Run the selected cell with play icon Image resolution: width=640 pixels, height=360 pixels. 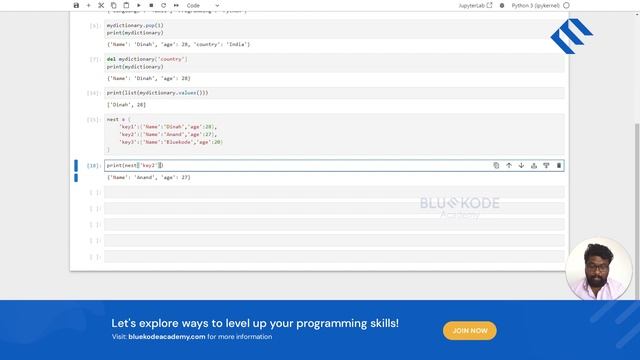point(139,5)
